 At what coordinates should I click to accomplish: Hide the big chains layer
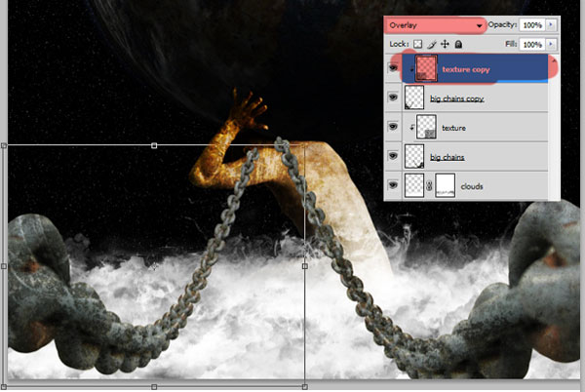click(x=393, y=156)
